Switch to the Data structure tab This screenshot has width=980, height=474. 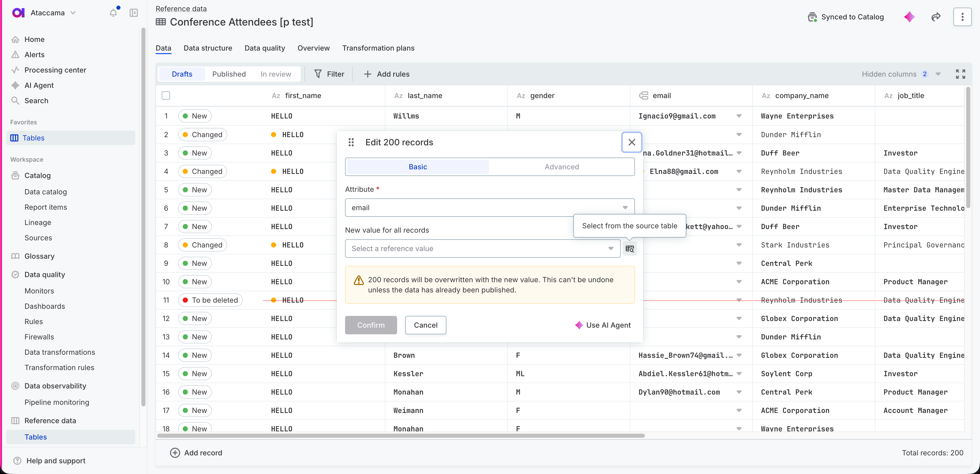(208, 48)
